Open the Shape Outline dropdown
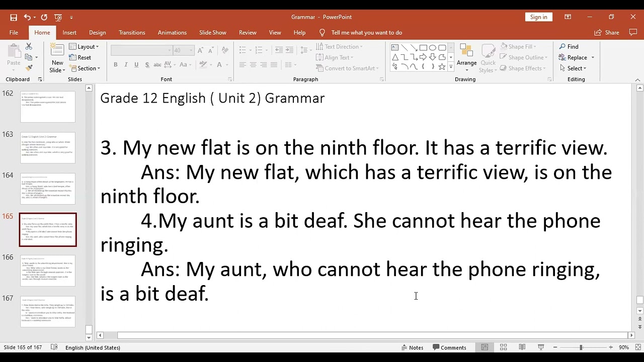 click(523, 57)
